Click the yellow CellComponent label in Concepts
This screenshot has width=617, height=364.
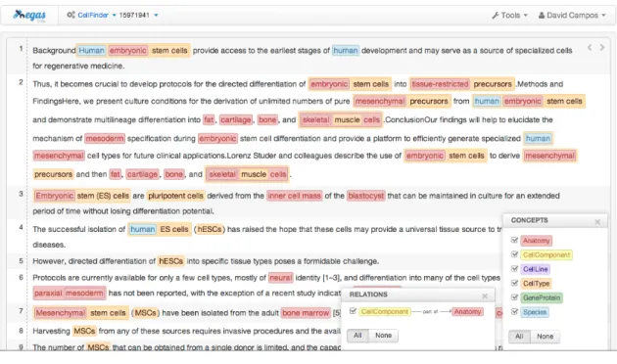point(546,254)
